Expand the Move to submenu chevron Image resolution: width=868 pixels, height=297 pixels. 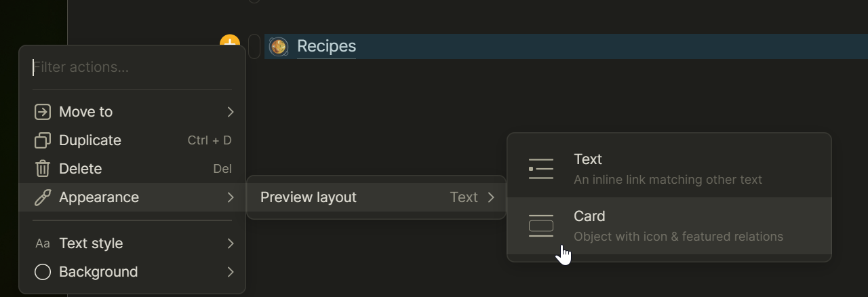point(231,112)
